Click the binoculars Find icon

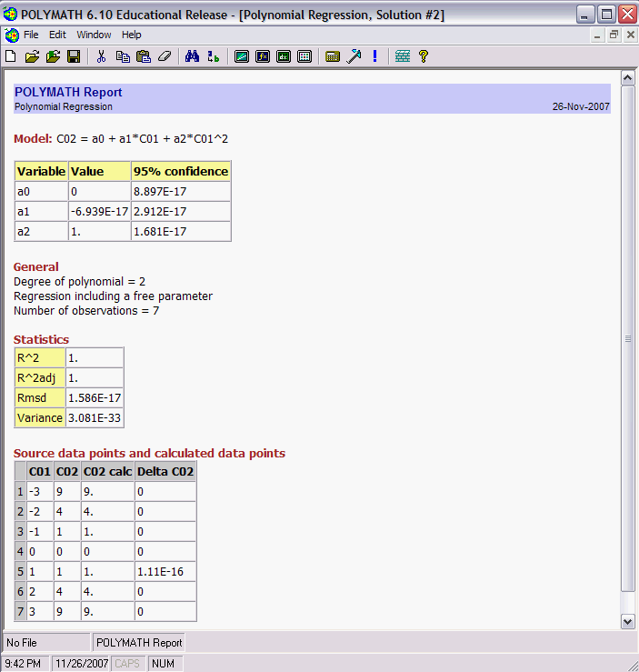192,56
